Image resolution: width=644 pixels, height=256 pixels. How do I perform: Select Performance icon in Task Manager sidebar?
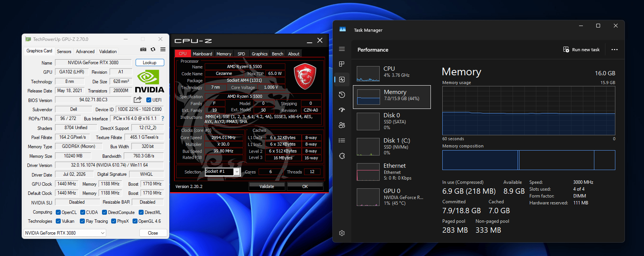click(342, 79)
